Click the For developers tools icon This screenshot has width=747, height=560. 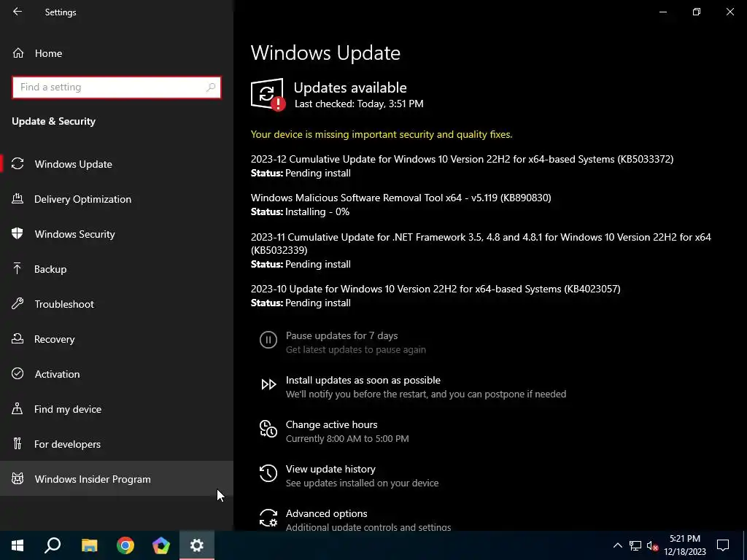point(18,444)
